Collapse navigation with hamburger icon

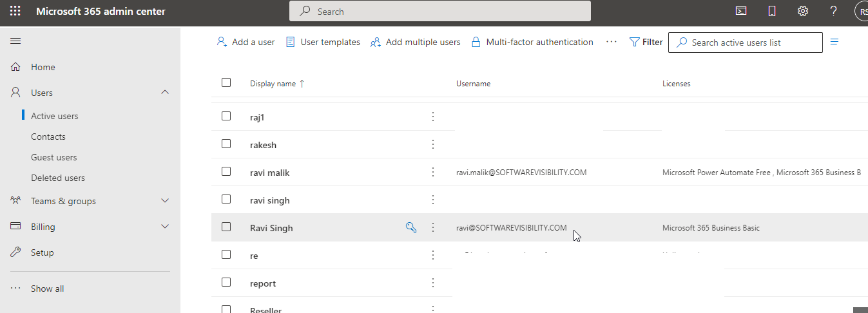point(15,41)
